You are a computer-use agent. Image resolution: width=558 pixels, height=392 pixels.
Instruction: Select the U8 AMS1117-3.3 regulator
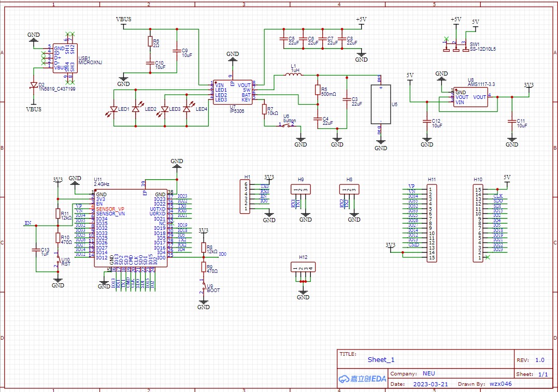point(470,97)
